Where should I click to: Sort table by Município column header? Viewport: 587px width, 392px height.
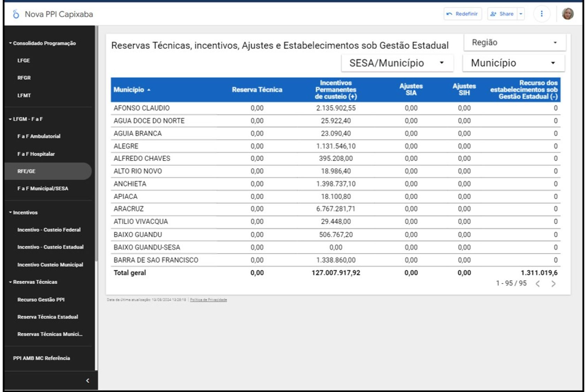(x=129, y=90)
